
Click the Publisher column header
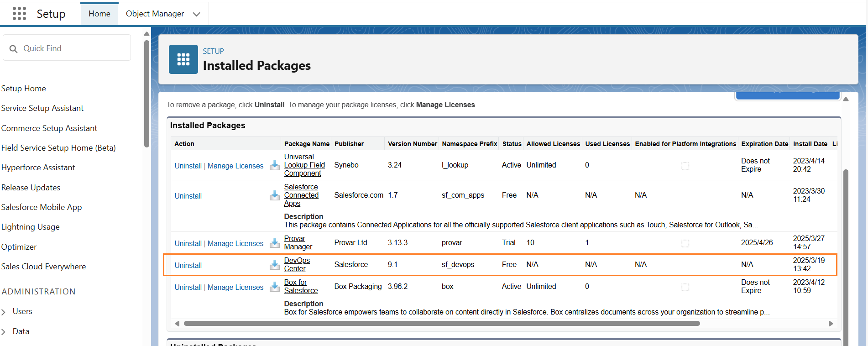tap(349, 144)
